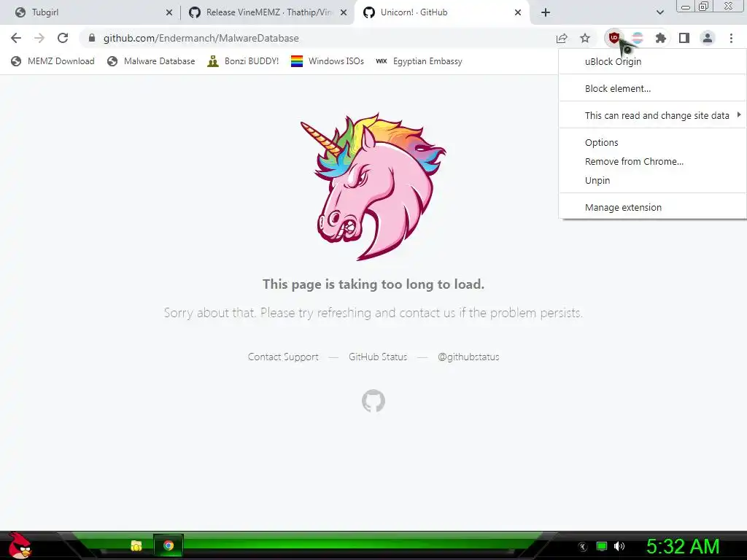The image size is (747, 560).
Task: Open the Windows ISOs bookmark
Action: [328, 61]
